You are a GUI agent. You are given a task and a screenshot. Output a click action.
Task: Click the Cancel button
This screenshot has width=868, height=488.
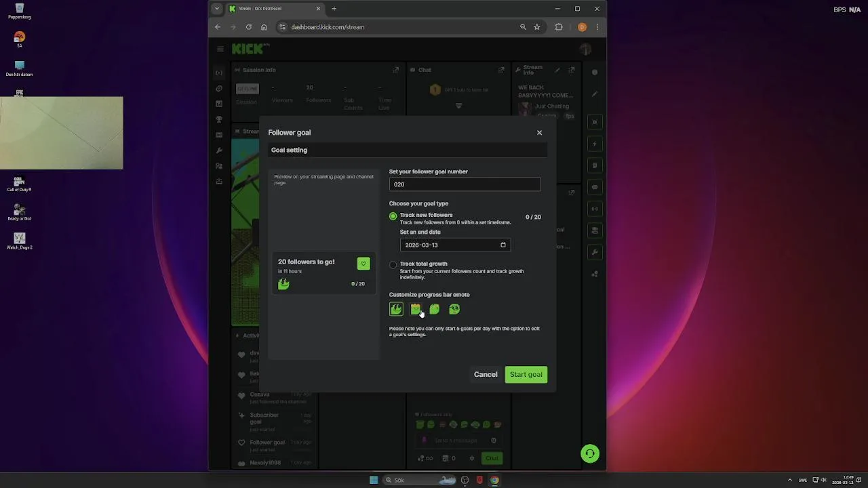point(486,374)
